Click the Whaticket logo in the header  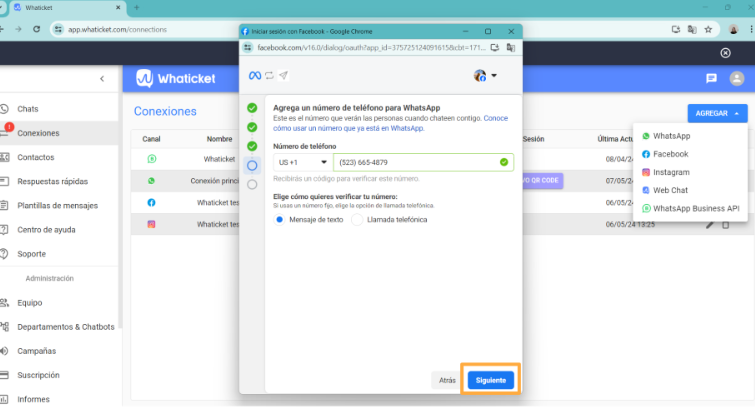coord(176,79)
